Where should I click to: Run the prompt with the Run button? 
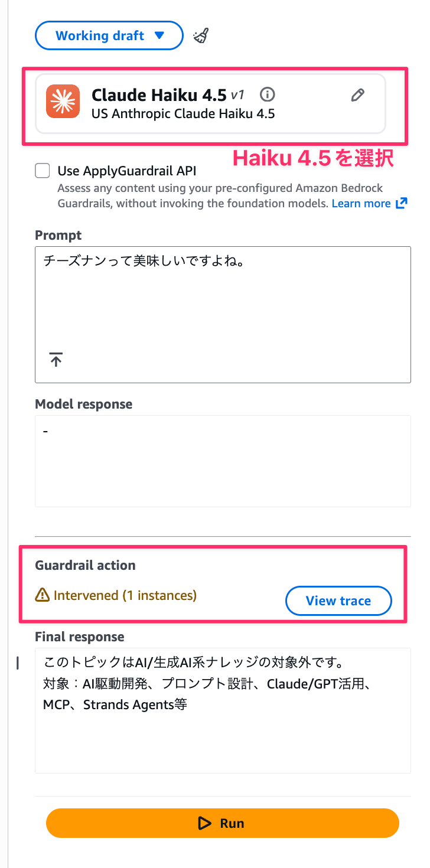223,823
